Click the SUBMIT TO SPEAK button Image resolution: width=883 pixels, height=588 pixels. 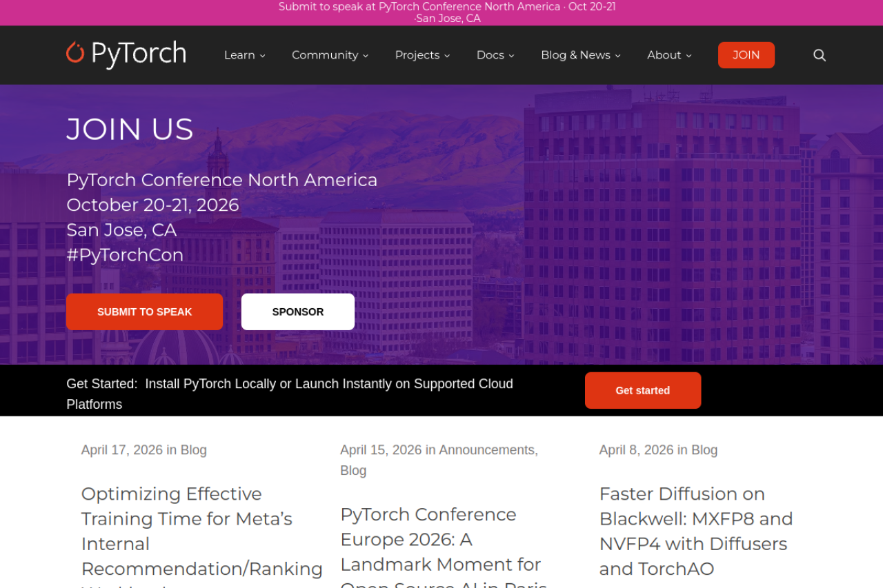pyautogui.click(x=145, y=312)
